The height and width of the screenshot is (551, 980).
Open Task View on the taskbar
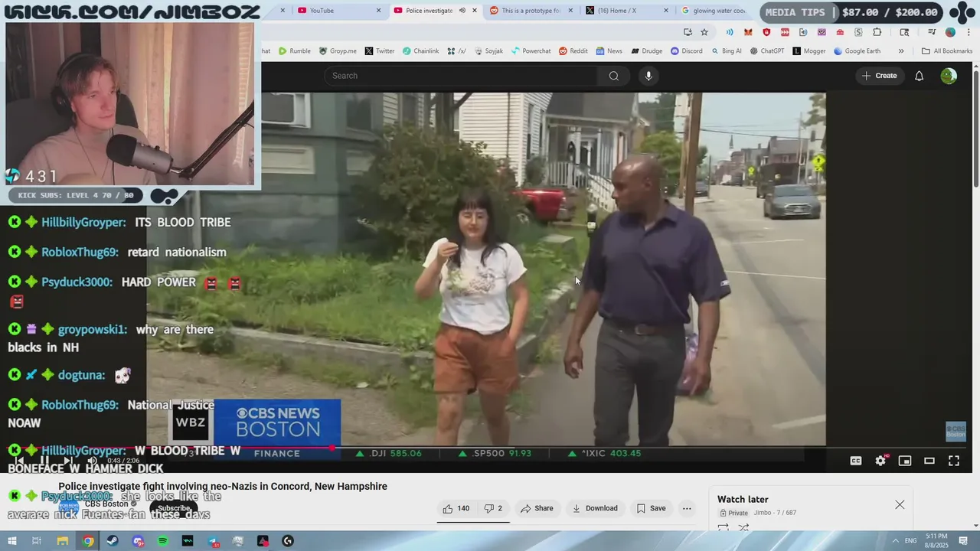click(36, 541)
